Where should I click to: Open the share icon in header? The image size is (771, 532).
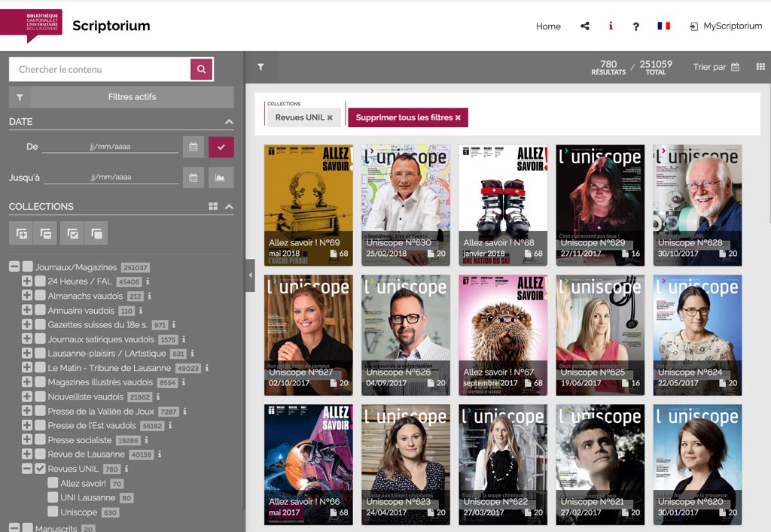(x=584, y=26)
